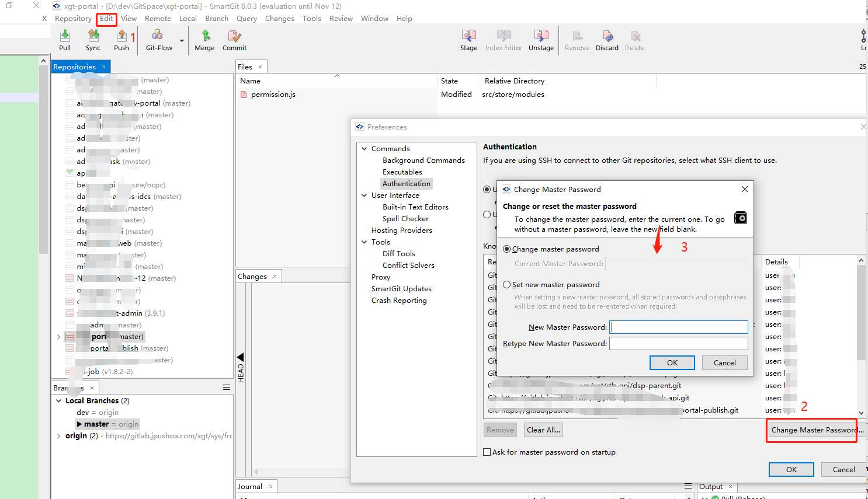Open the Tools menu

pos(312,19)
